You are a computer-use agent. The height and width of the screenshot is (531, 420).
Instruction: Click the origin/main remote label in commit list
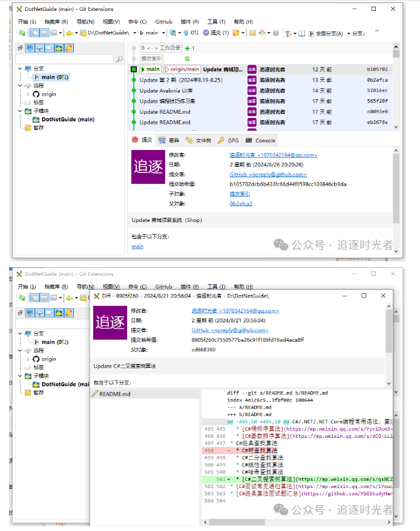pyautogui.click(x=182, y=70)
